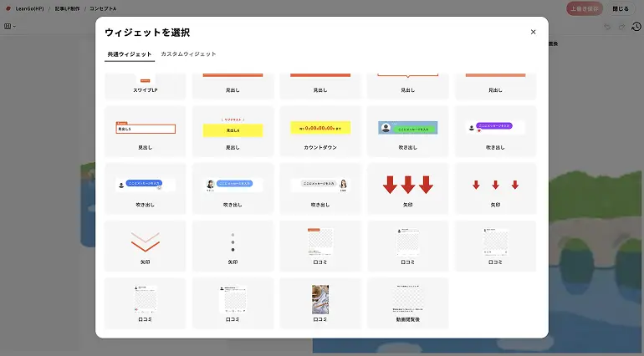Screen dimensions: 644x356
Task: Select 吹き出し with blue bubble and man photo
Action: coord(233,189)
